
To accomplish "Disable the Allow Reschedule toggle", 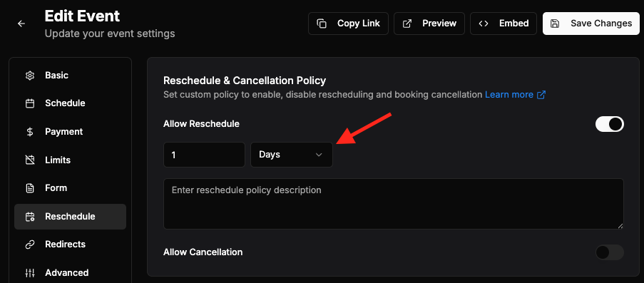I will click(610, 124).
